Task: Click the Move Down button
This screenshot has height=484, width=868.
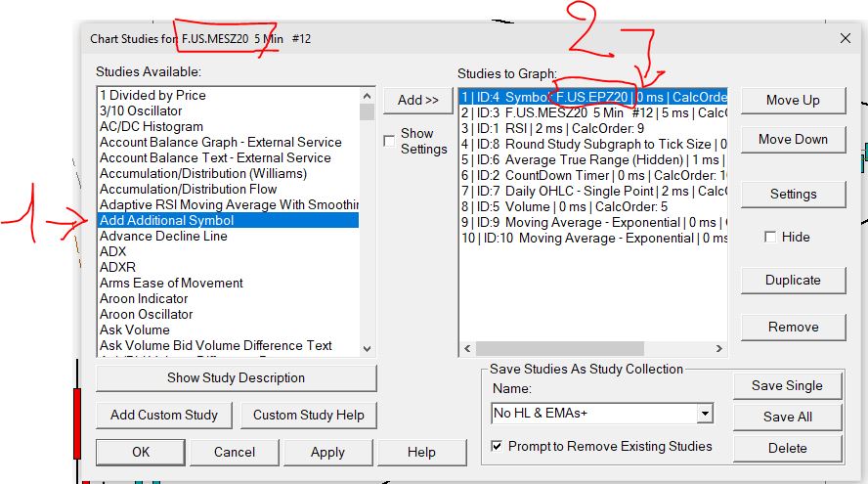Action: 793,139
